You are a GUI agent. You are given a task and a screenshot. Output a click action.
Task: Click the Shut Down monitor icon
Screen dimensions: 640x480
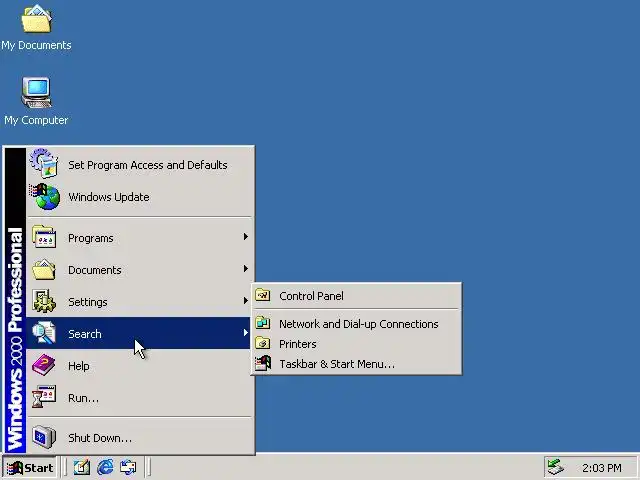(x=44, y=437)
